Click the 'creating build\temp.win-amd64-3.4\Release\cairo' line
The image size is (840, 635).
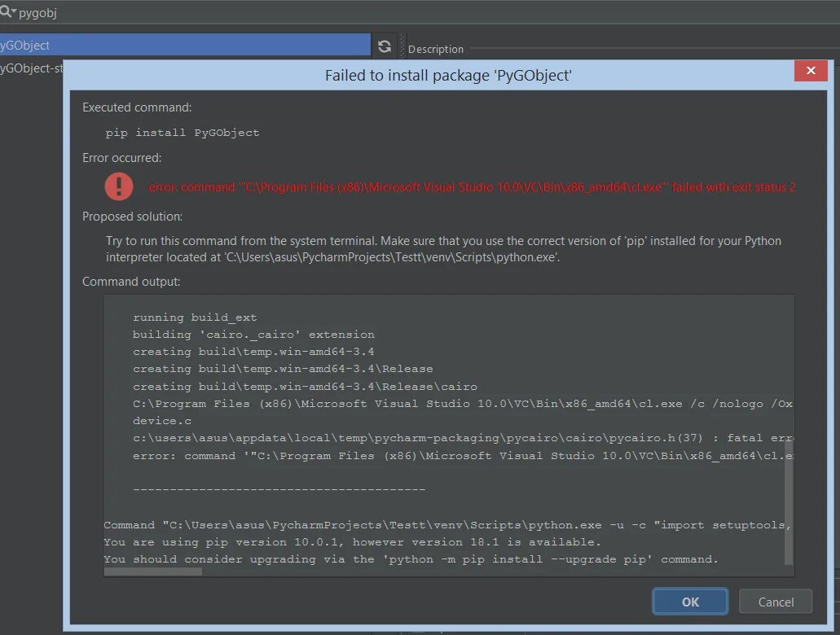point(305,386)
